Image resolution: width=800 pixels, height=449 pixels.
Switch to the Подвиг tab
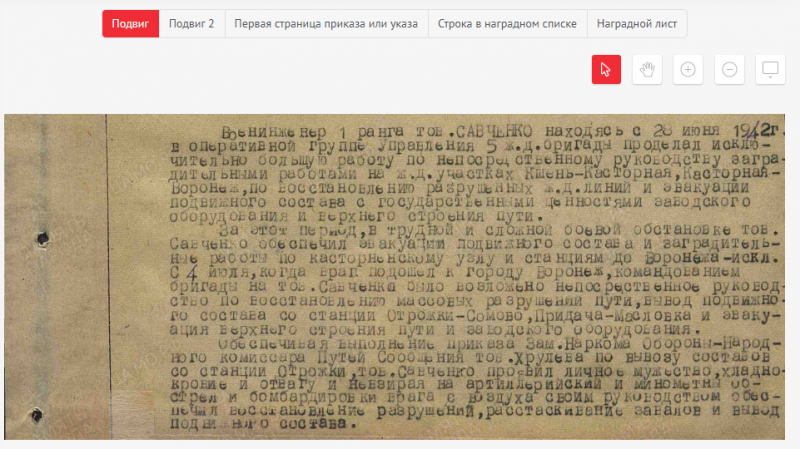[x=131, y=24]
